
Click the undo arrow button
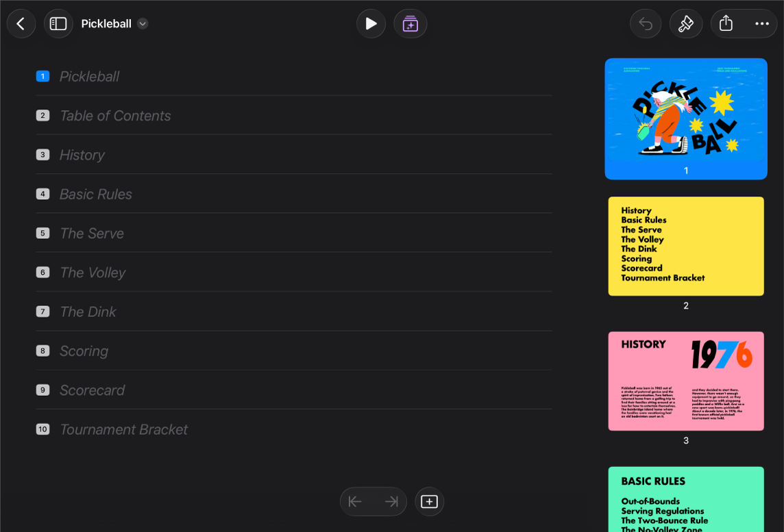point(646,23)
